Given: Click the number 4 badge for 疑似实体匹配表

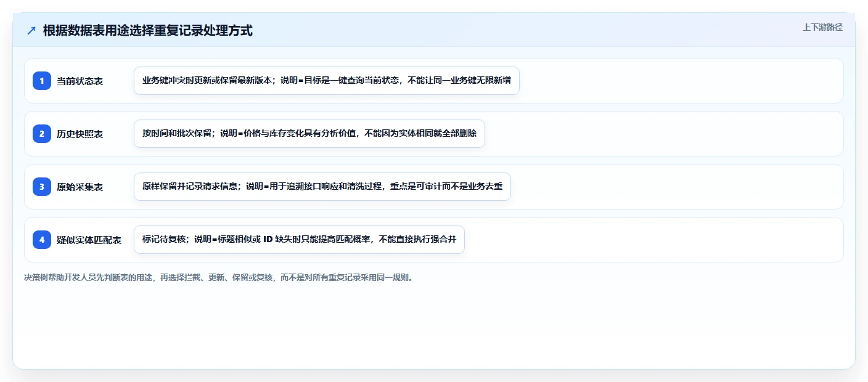Looking at the screenshot, I should click(42, 240).
